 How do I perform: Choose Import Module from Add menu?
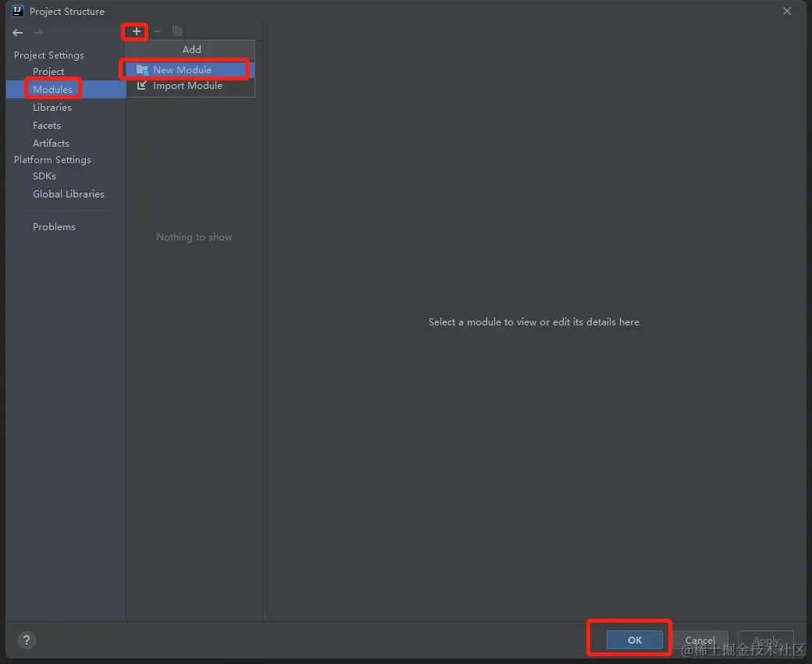(x=190, y=86)
